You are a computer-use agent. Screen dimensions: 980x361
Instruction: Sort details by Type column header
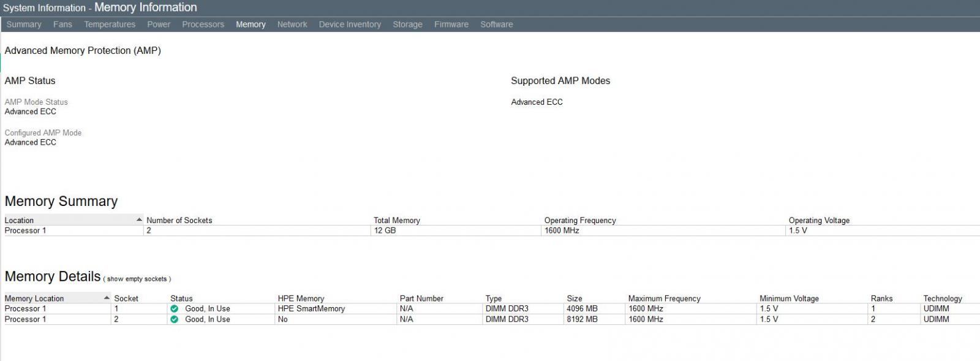(x=494, y=298)
